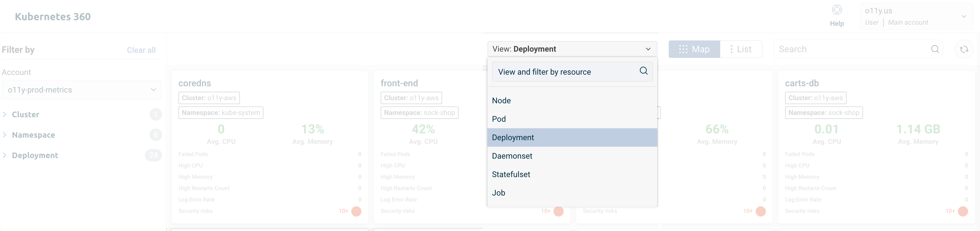The width and height of the screenshot is (980, 231).
Task: Switch to Map view
Action: point(694,49)
